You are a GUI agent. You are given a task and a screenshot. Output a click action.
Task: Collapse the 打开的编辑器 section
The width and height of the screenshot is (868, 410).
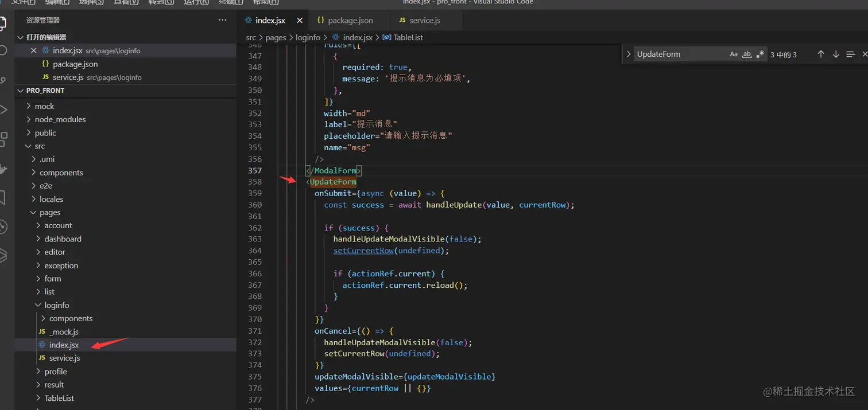46,37
